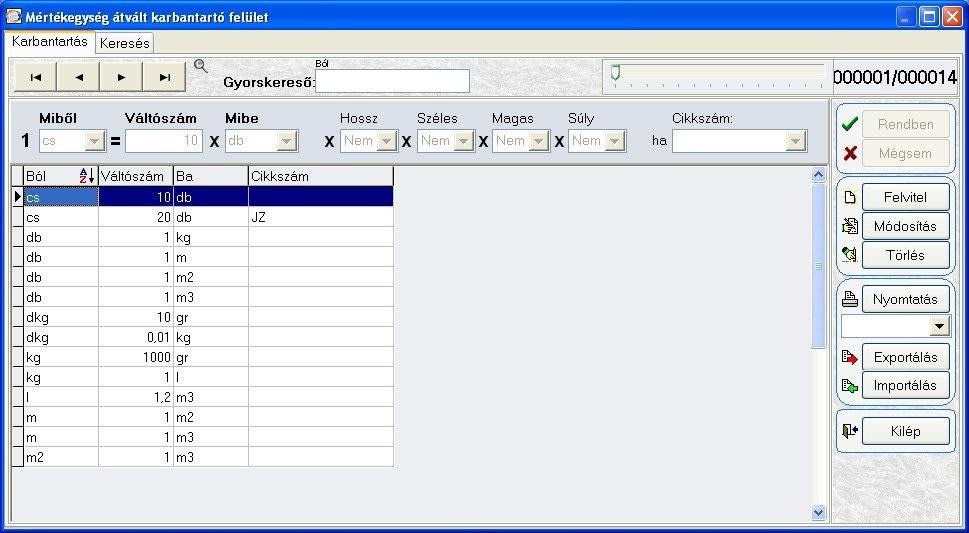
Task: Open the Széles dropdown
Action: point(463,141)
